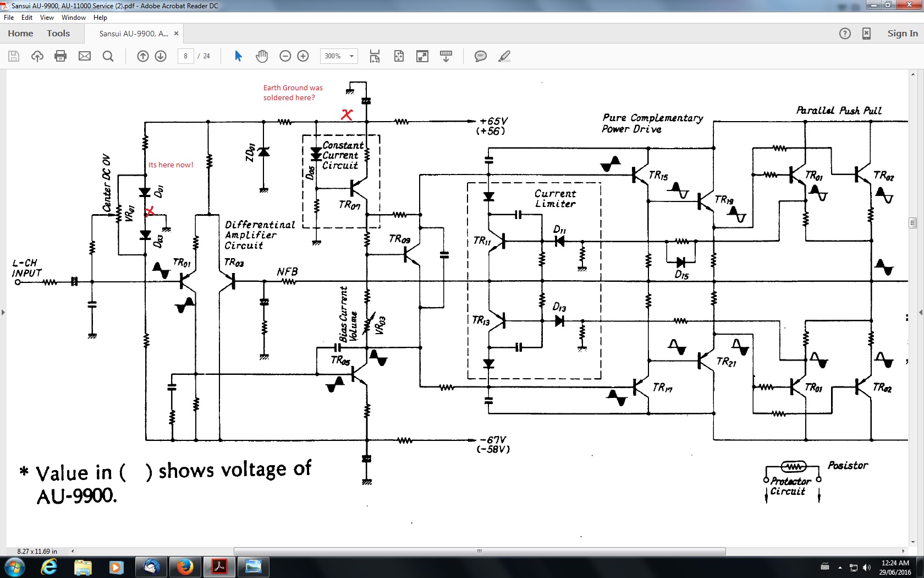Screen dimensions: 924x578
Task: Open the Help menu
Action: click(x=101, y=18)
